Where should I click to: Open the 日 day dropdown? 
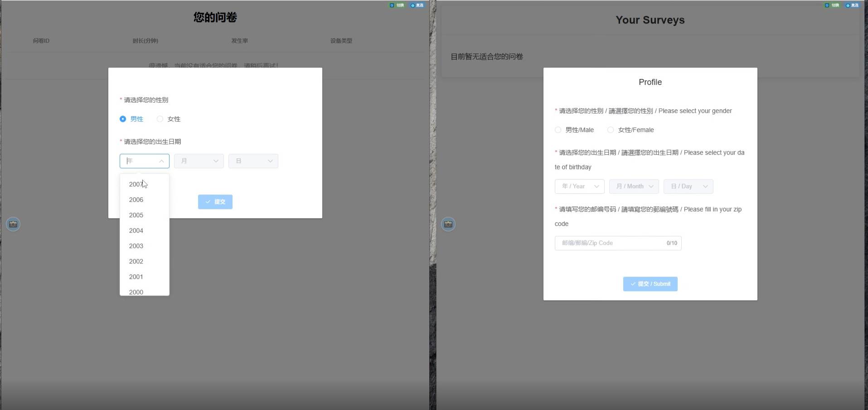[x=253, y=161]
